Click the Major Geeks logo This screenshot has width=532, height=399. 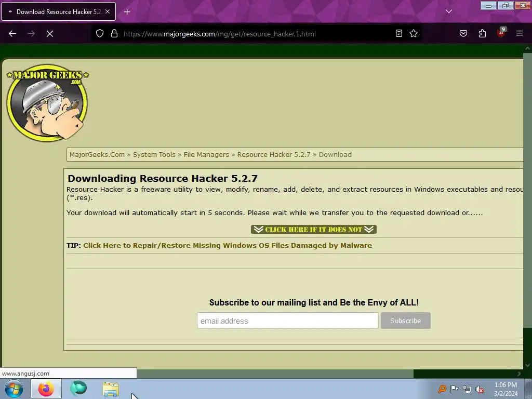click(x=47, y=103)
